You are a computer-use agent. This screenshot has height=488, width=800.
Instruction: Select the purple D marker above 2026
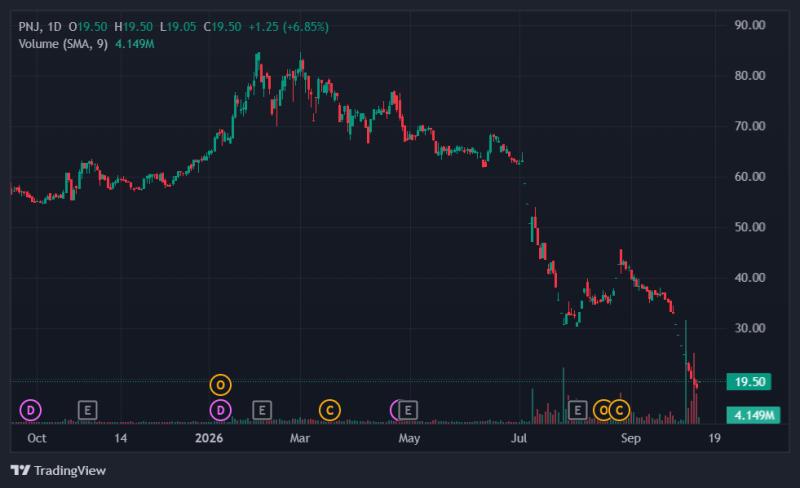click(220, 410)
